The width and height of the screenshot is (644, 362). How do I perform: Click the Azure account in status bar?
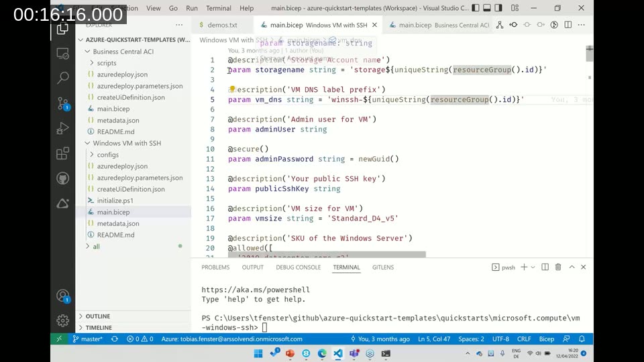[231, 339]
